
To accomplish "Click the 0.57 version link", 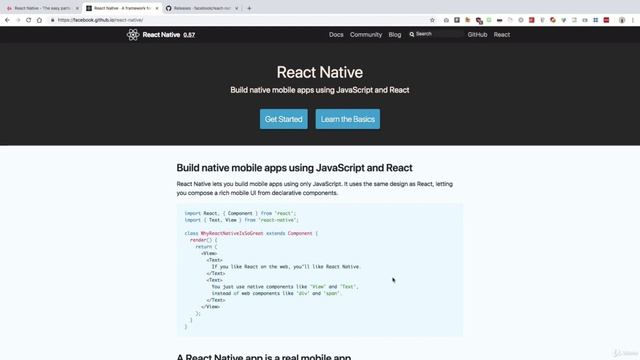I will pyautogui.click(x=189, y=35).
